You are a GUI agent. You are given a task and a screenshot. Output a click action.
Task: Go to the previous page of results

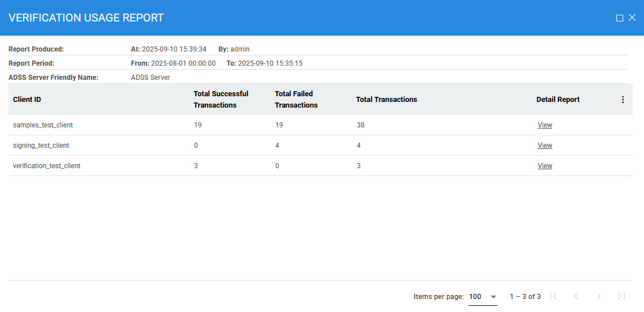tap(576, 296)
